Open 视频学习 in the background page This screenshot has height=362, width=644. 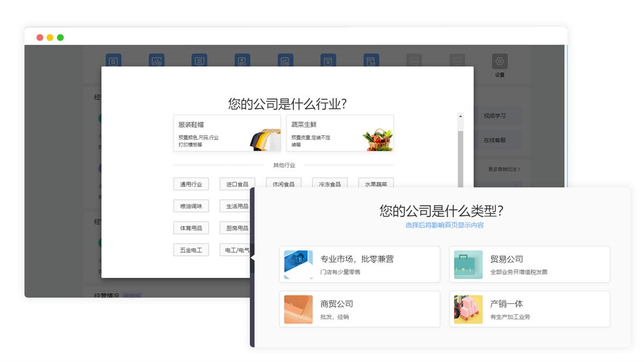pyautogui.click(x=495, y=116)
